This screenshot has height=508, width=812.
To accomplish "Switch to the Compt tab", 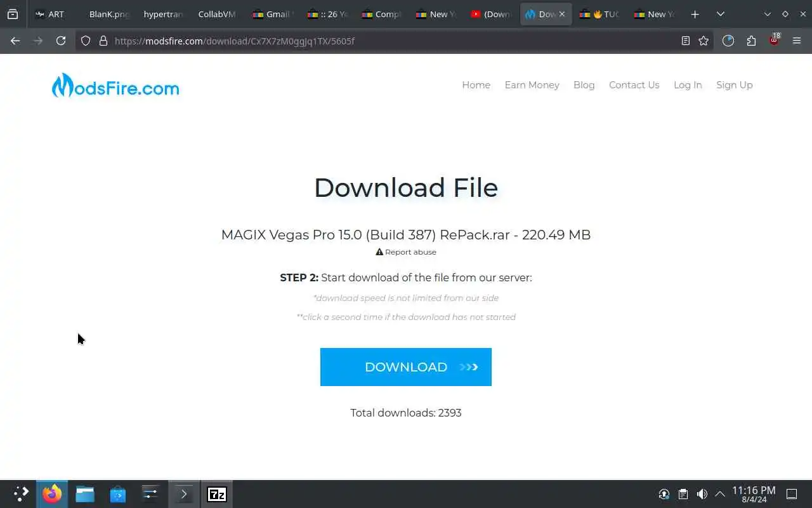I will [x=381, y=14].
